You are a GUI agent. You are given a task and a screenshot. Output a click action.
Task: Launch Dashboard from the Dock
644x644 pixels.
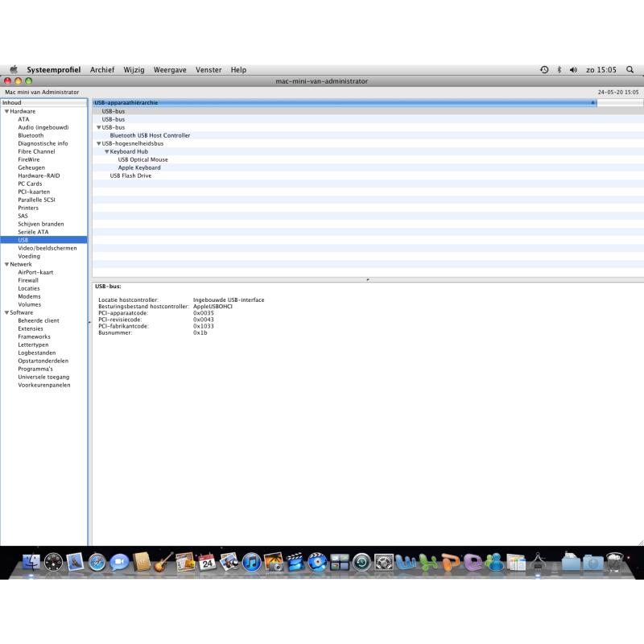tap(53, 562)
